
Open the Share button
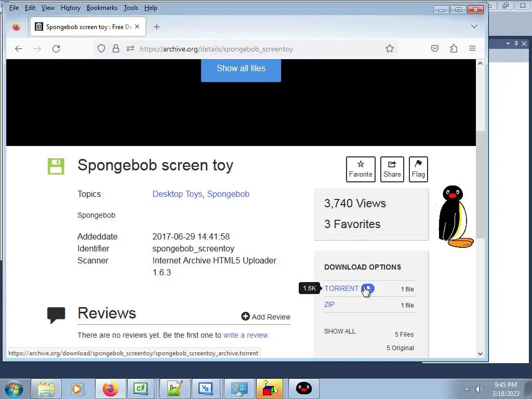392,169
